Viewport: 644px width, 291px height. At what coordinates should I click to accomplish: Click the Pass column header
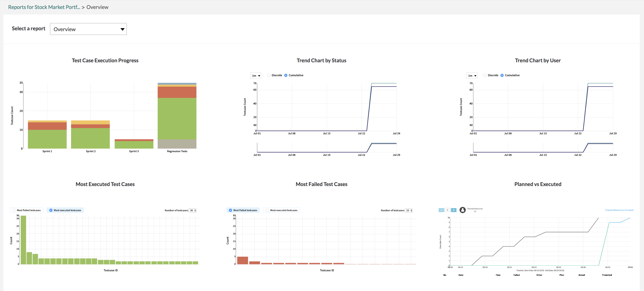coord(498,275)
